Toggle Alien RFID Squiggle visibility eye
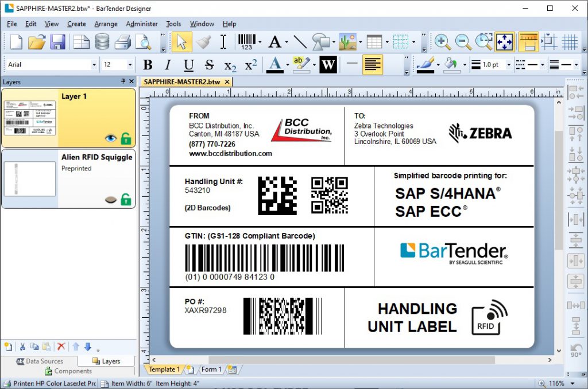 (111, 199)
